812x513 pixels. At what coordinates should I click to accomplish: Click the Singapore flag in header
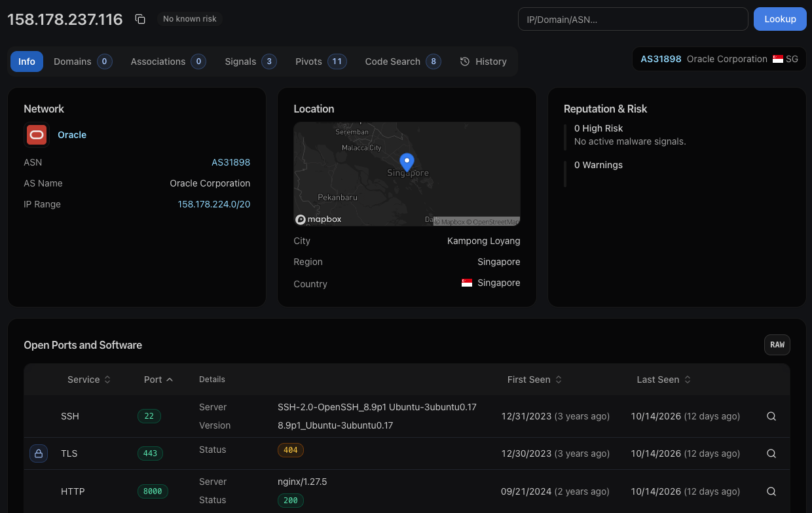tap(778, 59)
